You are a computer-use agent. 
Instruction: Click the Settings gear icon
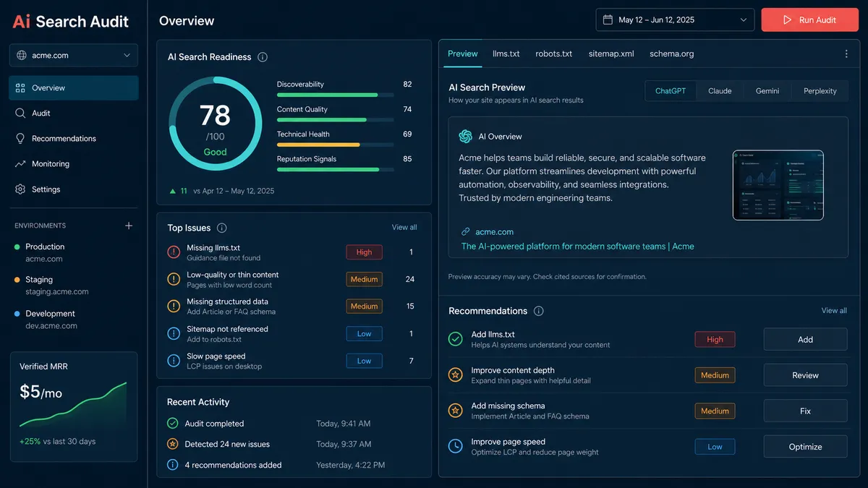click(20, 189)
